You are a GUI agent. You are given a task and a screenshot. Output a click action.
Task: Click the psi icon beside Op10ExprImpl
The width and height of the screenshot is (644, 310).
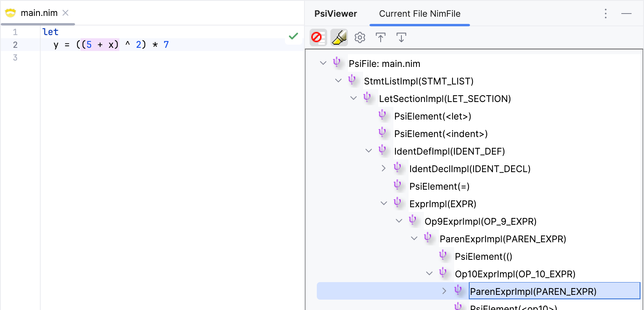(x=443, y=273)
